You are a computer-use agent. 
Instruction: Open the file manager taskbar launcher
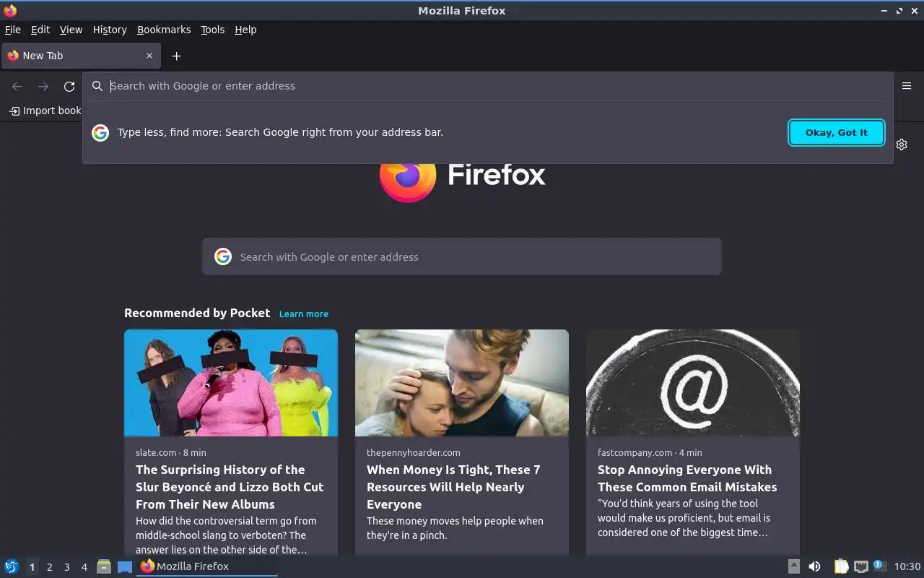[104, 566]
